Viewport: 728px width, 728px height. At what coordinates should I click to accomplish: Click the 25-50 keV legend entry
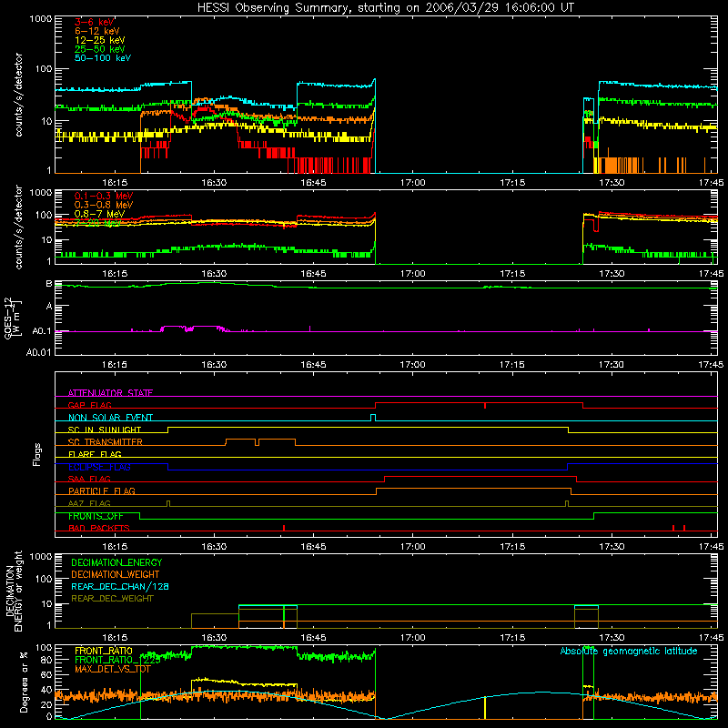coord(100,49)
